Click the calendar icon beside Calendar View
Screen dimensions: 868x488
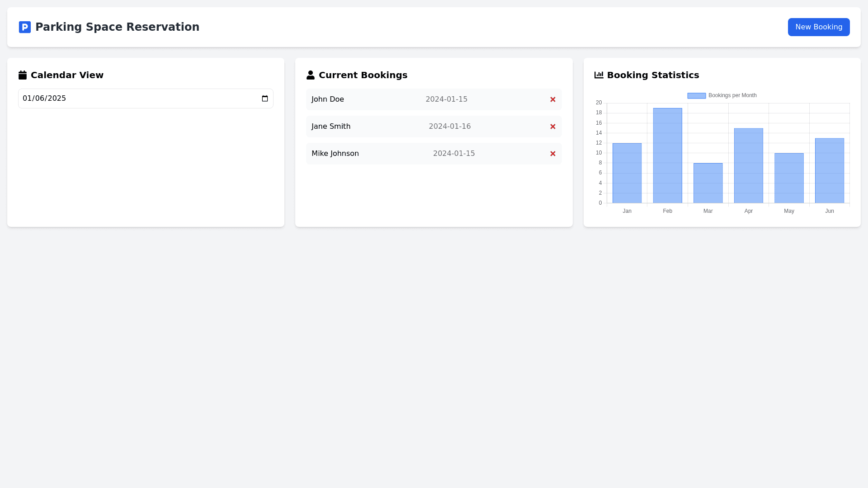pyautogui.click(x=23, y=75)
